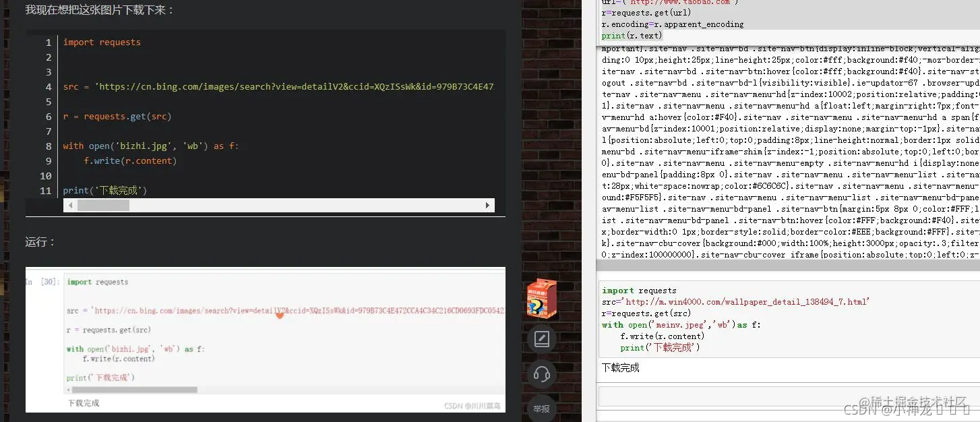Click the dark code block's horizontal scrollbar thumb
980x422 pixels.
click(x=103, y=206)
